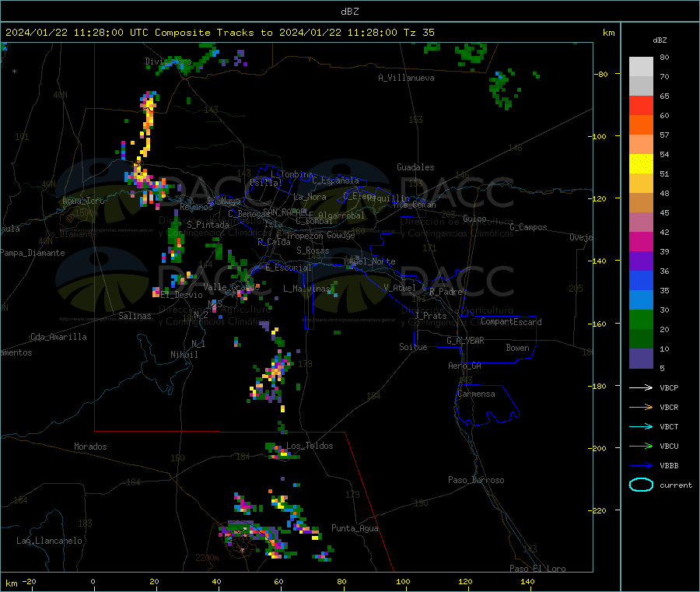
Task: Pick the royal blue 36 dBZ swatch
Action: 641,281
